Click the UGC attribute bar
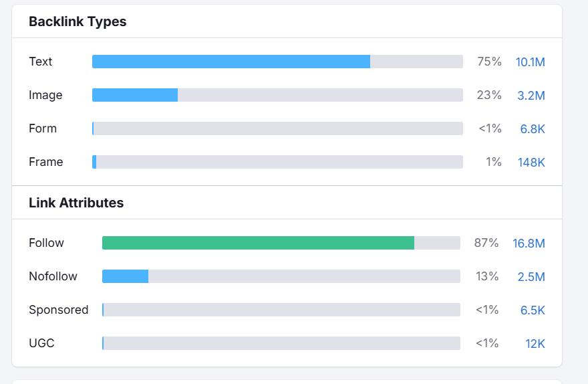 tap(281, 343)
